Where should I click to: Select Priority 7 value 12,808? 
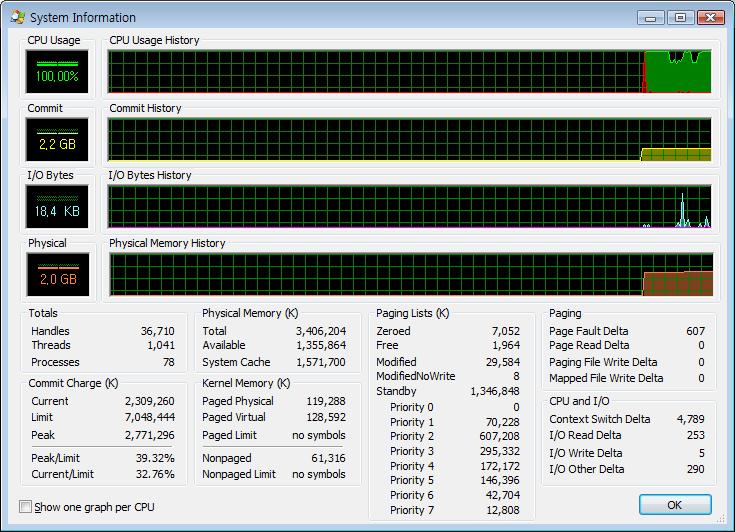coord(503,510)
